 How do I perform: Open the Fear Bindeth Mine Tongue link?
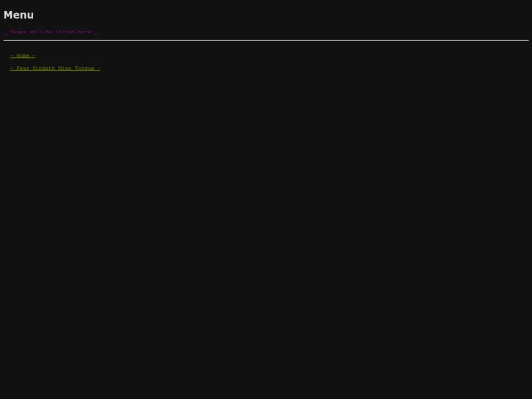click(x=55, y=68)
